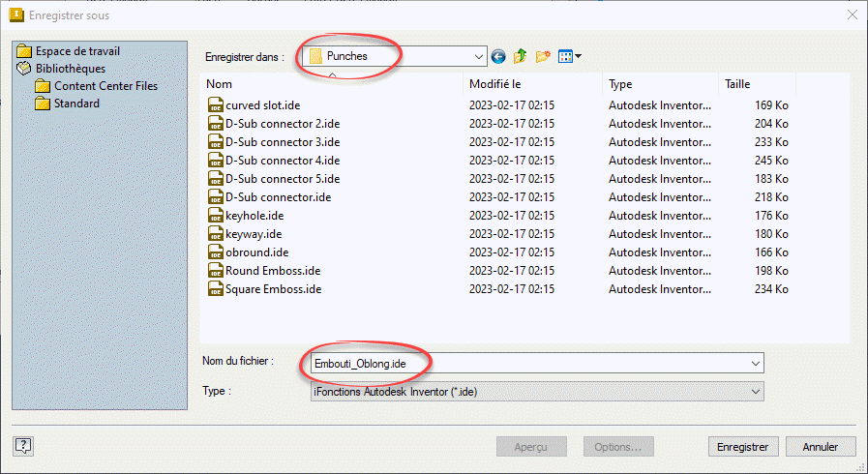Click the Type cell of obround.ide
Image resolution: width=868 pixels, height=474 pixels.
pyautogui.click(x=660, y=252)
